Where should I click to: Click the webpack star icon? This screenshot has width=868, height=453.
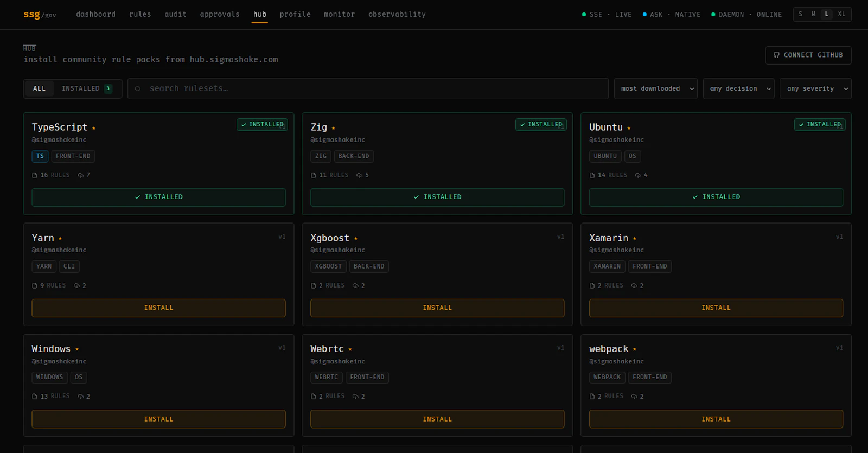pyautogui.click(x=635, y=349)
